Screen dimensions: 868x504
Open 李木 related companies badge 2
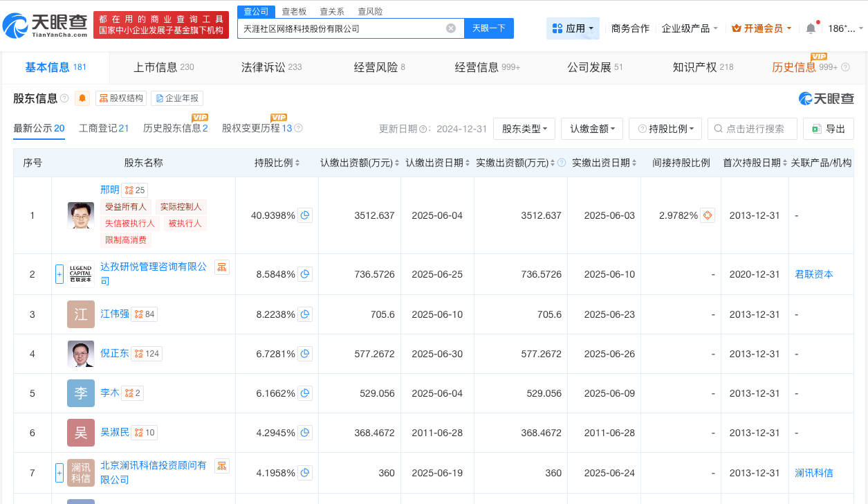pos(133,393)
